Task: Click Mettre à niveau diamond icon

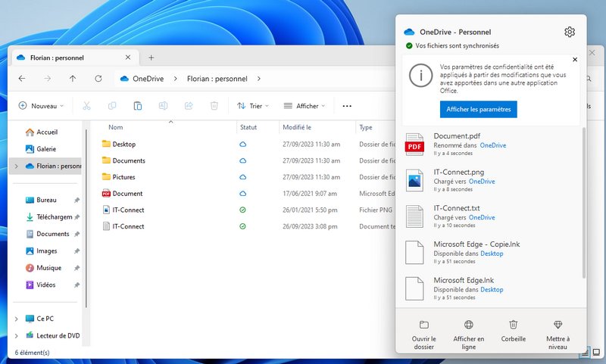Action: (x=558, y=325)
